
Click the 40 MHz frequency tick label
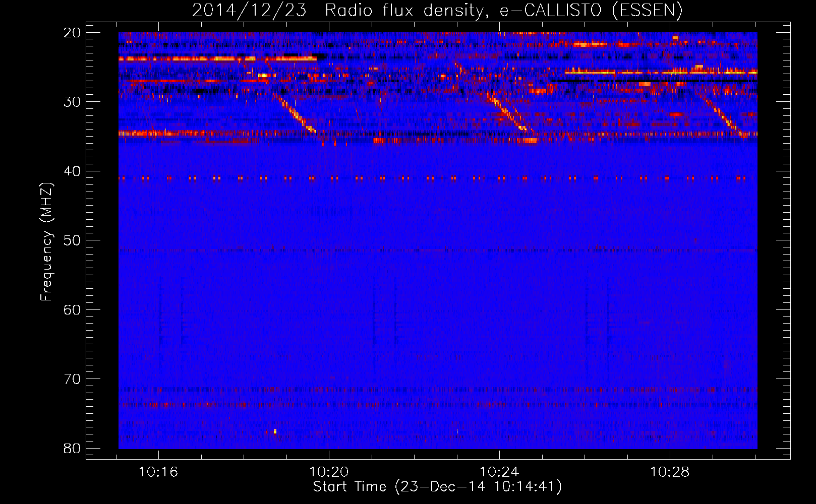tap(72, 171)
